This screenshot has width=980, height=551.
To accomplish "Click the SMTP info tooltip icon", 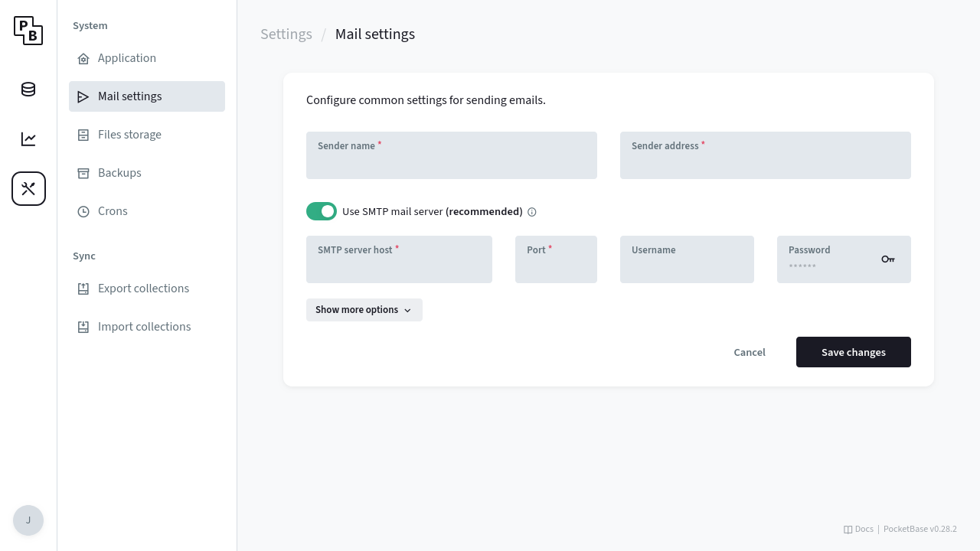I will click(531, 212).
